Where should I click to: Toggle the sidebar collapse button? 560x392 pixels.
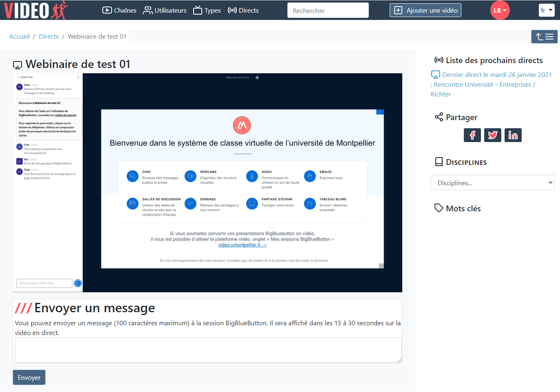(x=544, y=37)
